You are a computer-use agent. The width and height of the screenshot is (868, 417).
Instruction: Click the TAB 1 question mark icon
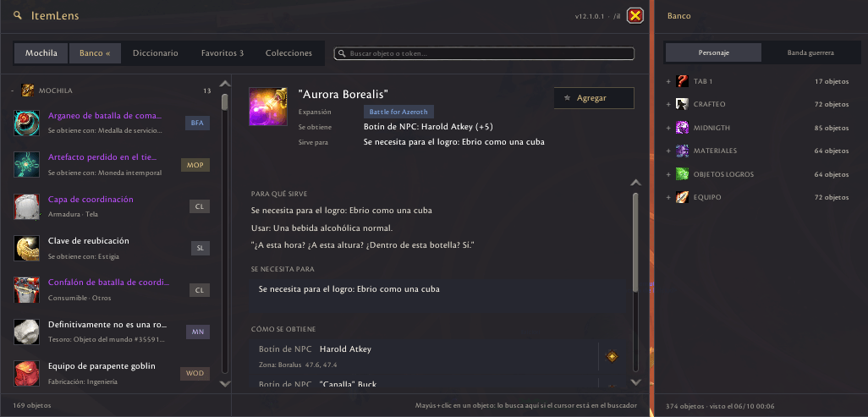coord(682,81)
